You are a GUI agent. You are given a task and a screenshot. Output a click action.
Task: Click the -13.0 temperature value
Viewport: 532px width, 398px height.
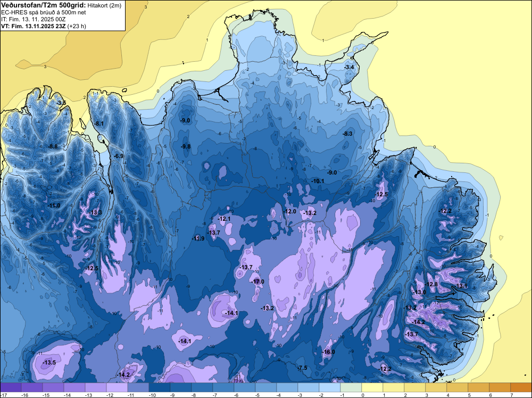419,293
